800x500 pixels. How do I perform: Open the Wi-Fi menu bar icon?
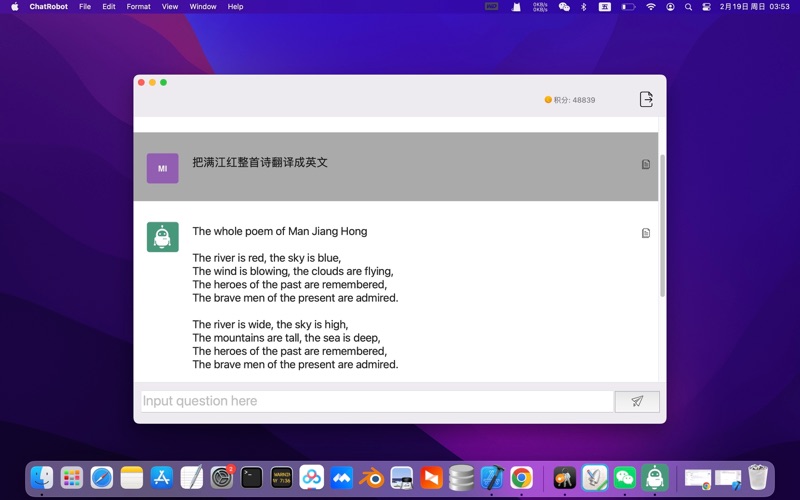pyautogui.click(x=651, y=7)
